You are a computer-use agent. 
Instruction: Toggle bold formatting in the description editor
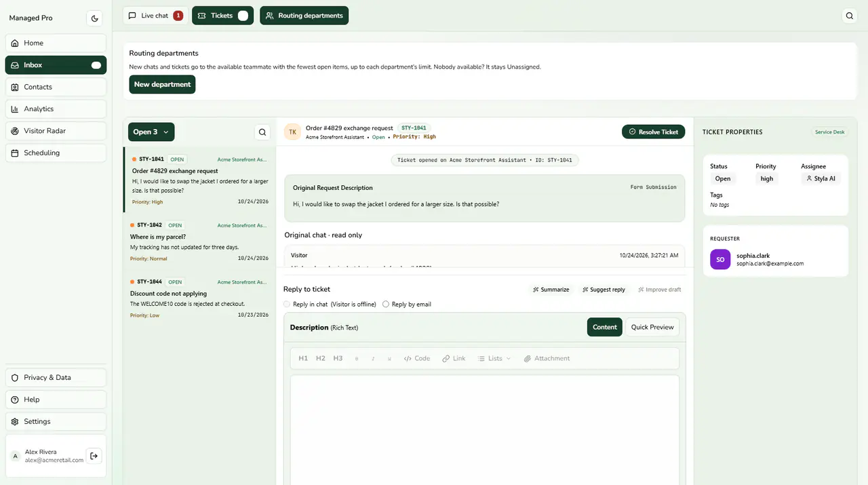point(357,358)
